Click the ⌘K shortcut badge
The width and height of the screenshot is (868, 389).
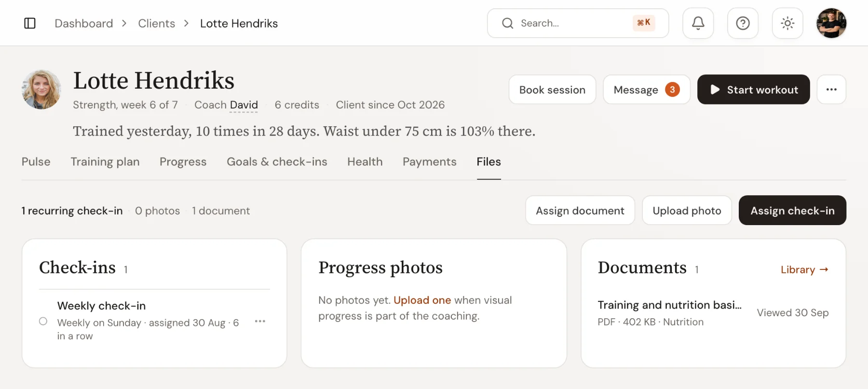pos(644,23)
